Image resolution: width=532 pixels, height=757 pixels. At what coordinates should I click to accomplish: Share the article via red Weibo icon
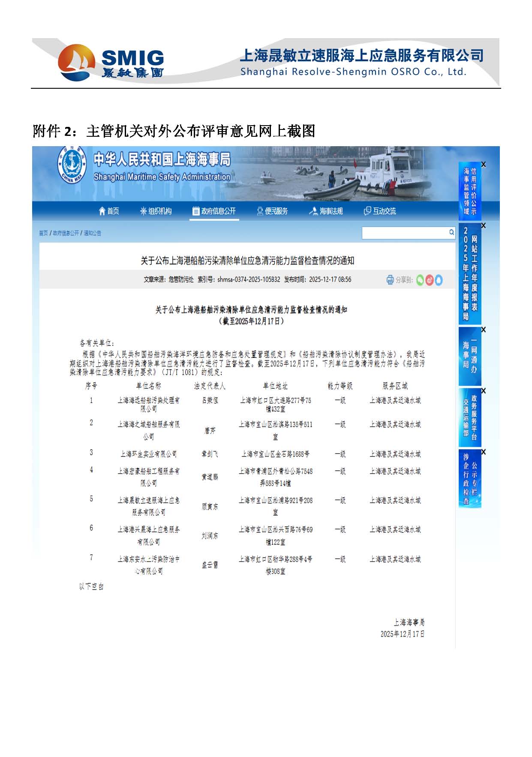point(429,280)
